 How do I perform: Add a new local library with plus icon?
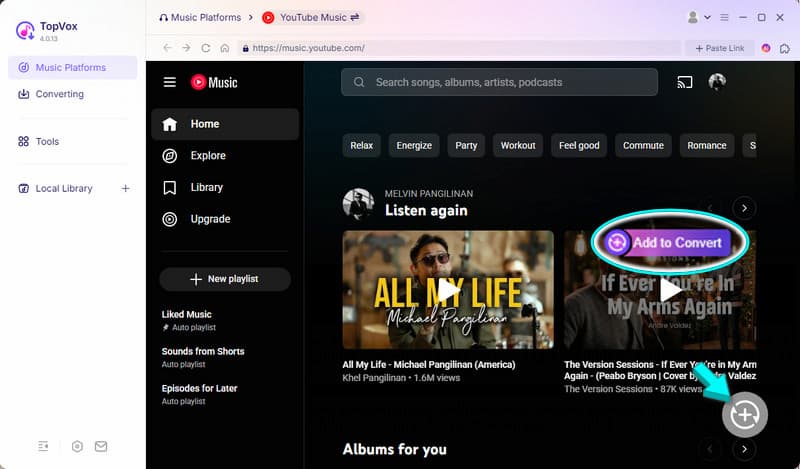(126, 188)
